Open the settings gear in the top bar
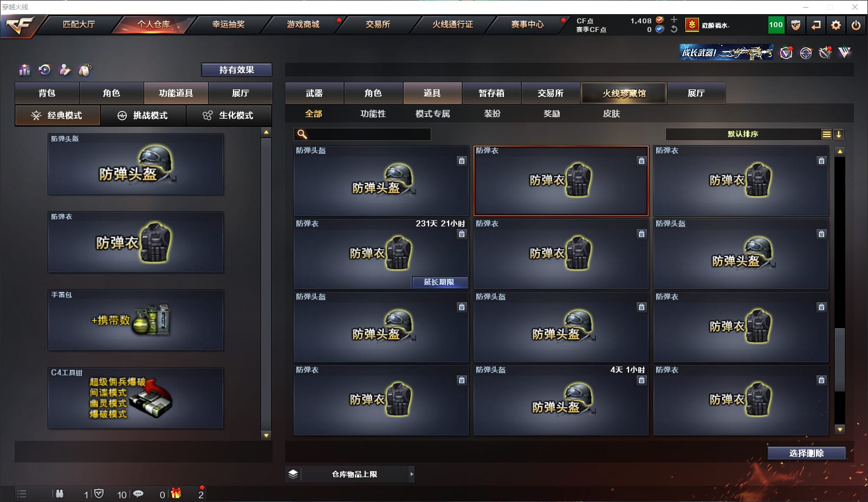The width and height of the screenshot is (868, 502). (x=836, y=25)
